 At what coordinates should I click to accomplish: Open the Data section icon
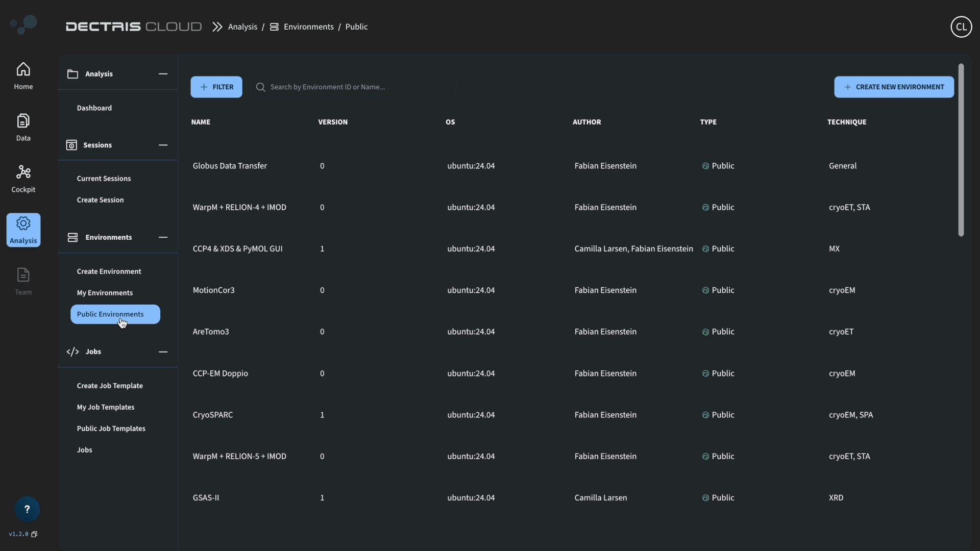(x=23, y=121)
